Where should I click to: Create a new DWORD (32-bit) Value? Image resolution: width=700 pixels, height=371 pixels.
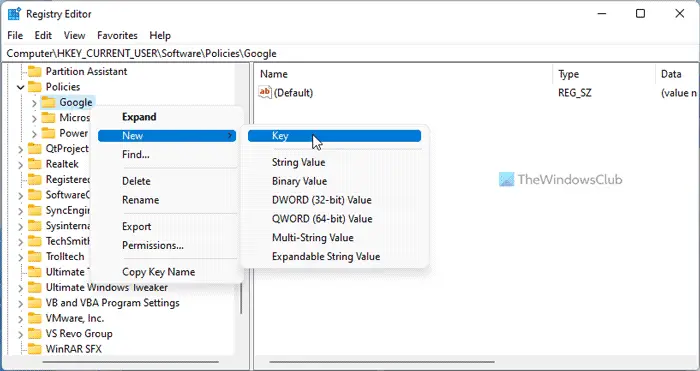(x=334, y=200)
